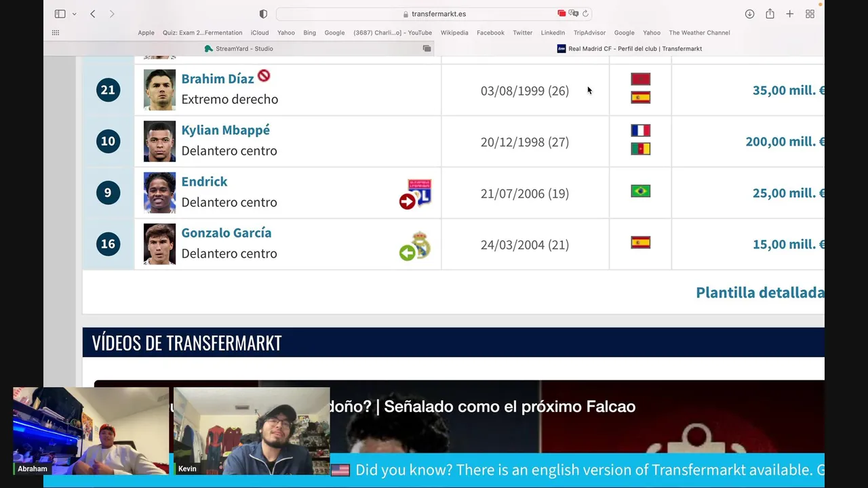Show the tab overview grid
The image size is (868, 488).
pyautogui.click(x=810, y=14)
